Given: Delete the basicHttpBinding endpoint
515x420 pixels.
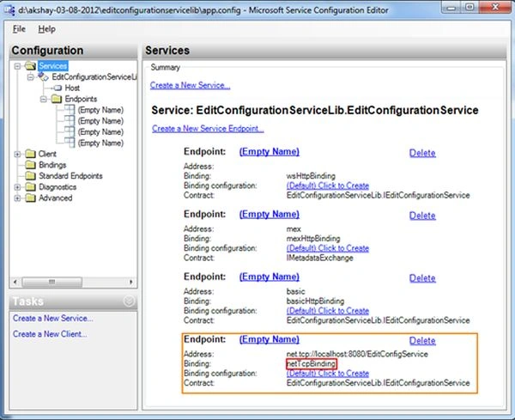Looking at the screenshot, I should coord(422,278).
